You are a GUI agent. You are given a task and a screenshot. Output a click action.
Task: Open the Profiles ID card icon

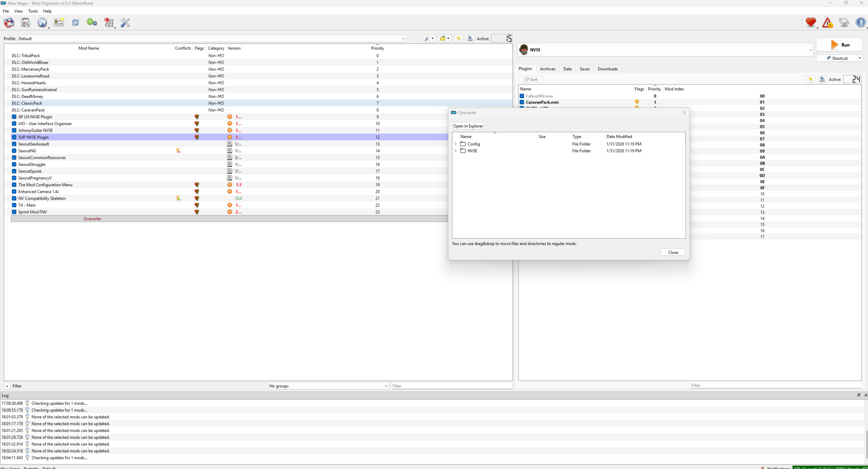(59, 22)
